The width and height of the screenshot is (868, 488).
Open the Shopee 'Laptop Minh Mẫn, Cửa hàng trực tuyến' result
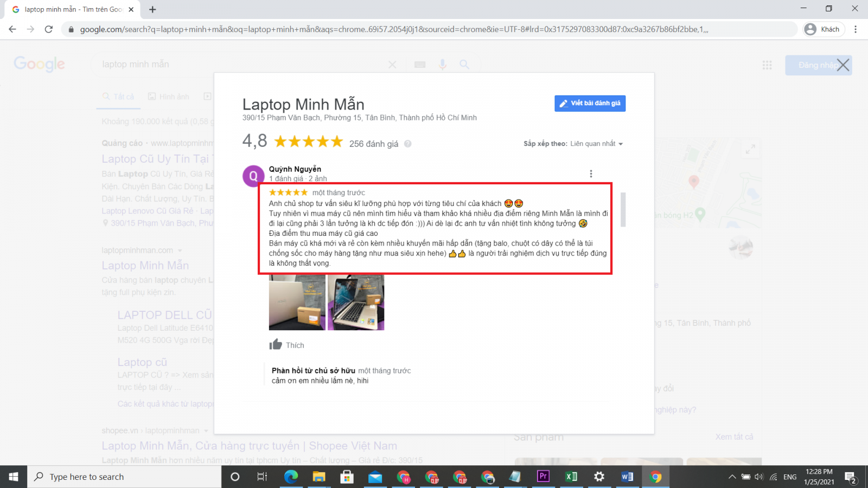[x=250, y=446]
